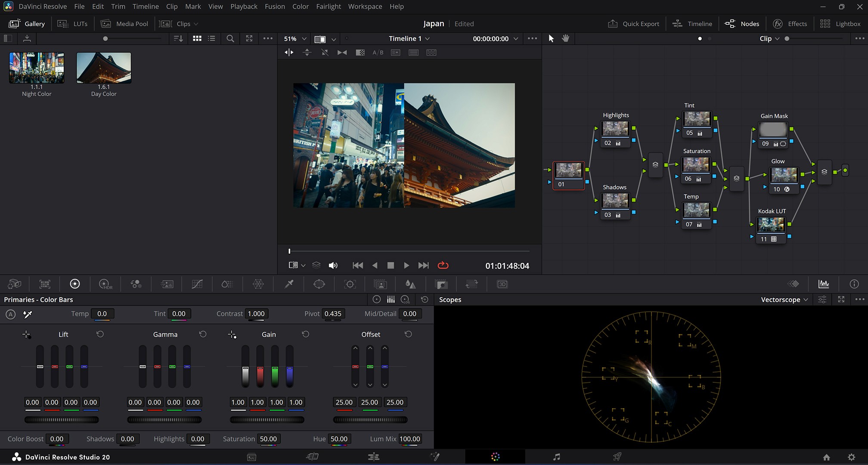Click the Gain white point picker
868x465 pixels.
[x=232, y=335]
